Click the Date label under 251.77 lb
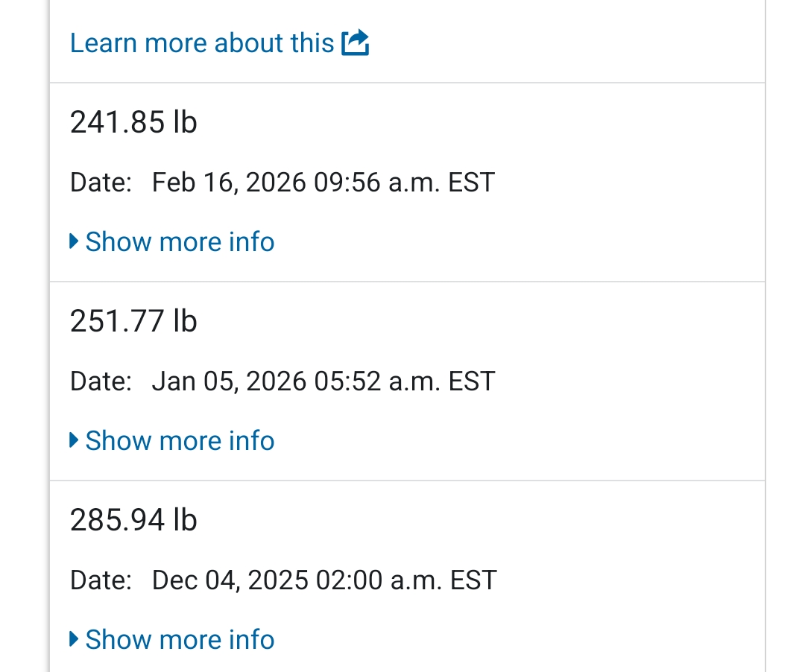Image resolution: width=805 pixels, height=672 pixels. (x=101, y=381)
